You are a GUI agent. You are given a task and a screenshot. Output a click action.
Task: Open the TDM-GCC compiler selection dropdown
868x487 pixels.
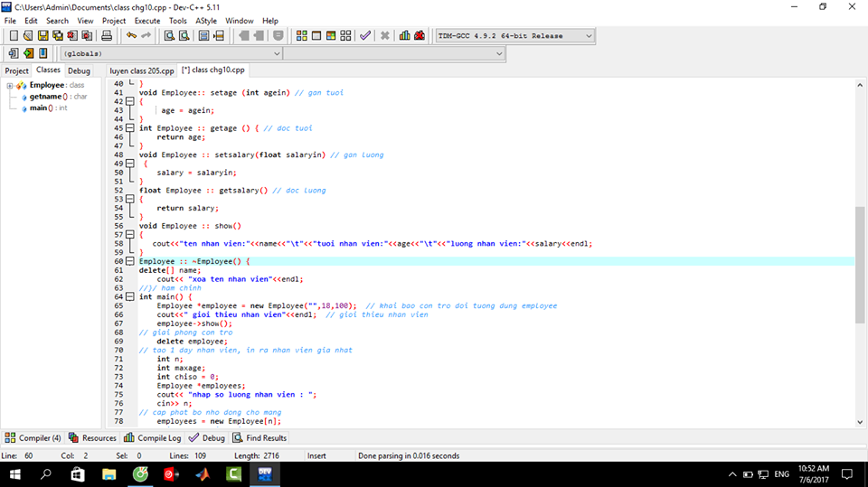[x=589, y=36]
